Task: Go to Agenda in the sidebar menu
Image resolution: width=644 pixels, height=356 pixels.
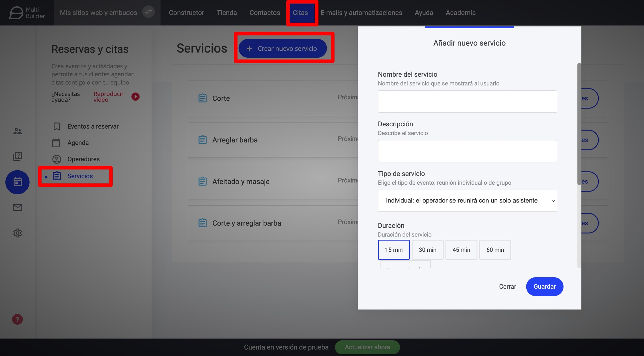Action: (x=78, y=143)
